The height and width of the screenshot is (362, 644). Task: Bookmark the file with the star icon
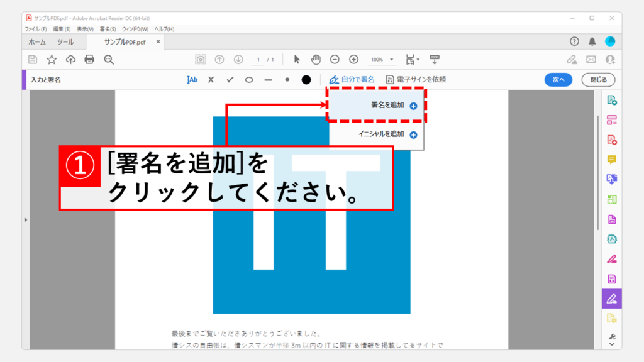click(x=52, y=60)
